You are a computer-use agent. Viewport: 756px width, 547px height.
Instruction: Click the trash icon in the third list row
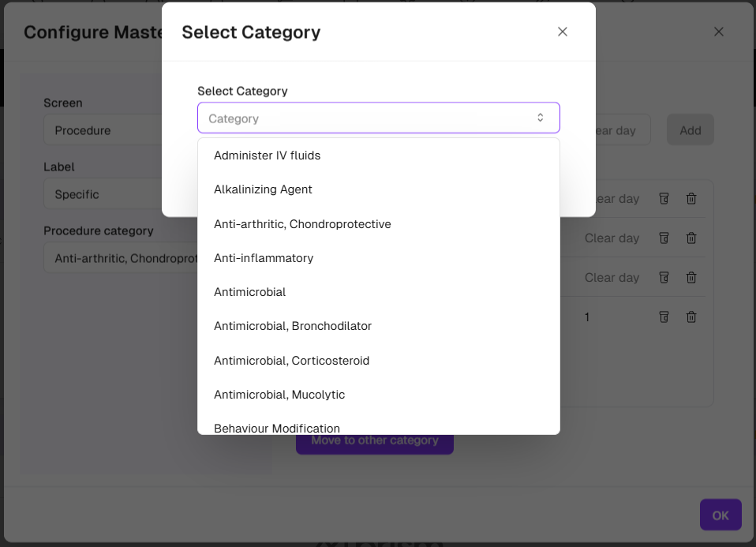[x=691, y=277]
